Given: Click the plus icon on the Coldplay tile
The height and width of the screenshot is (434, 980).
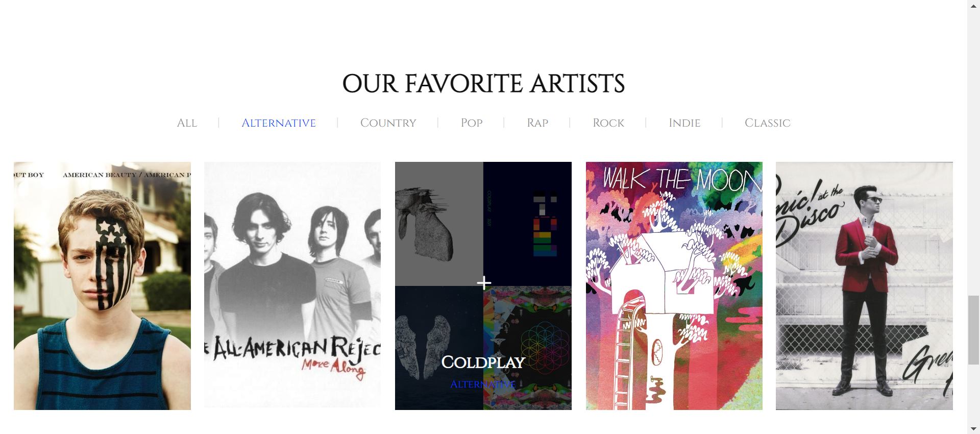Looking at the screenshot, I should [x=484, y=283].
